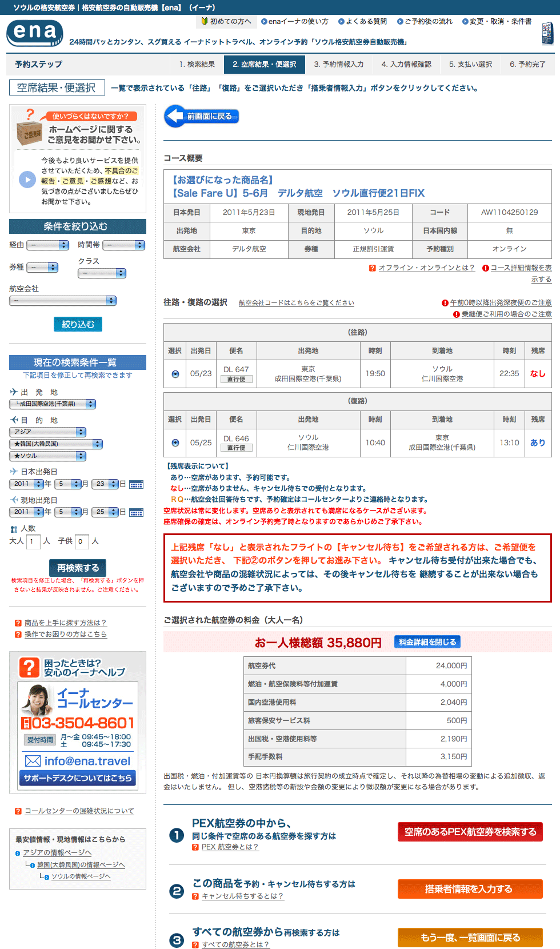Click 料金詳細を閉じる button
560x949 pixels.
[x=427, y=643]
